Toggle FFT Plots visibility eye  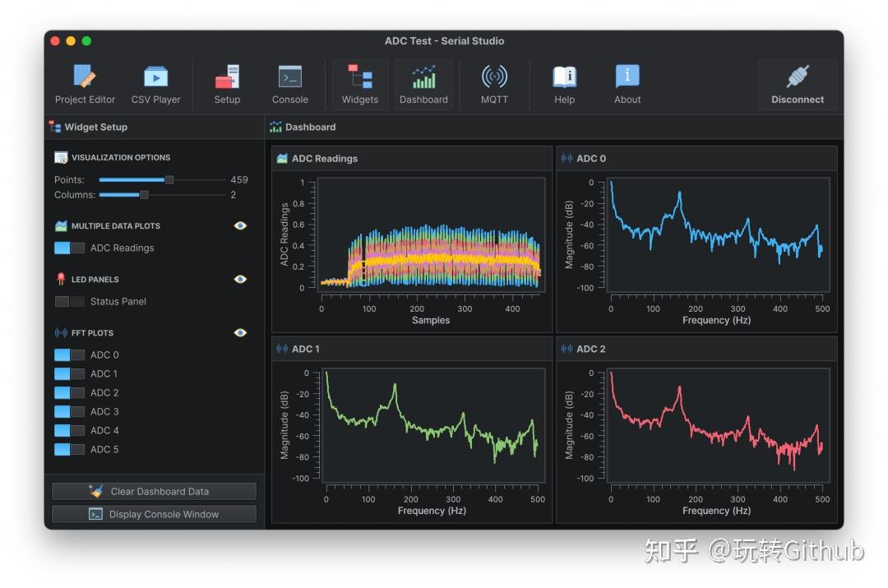click(240, 332)
